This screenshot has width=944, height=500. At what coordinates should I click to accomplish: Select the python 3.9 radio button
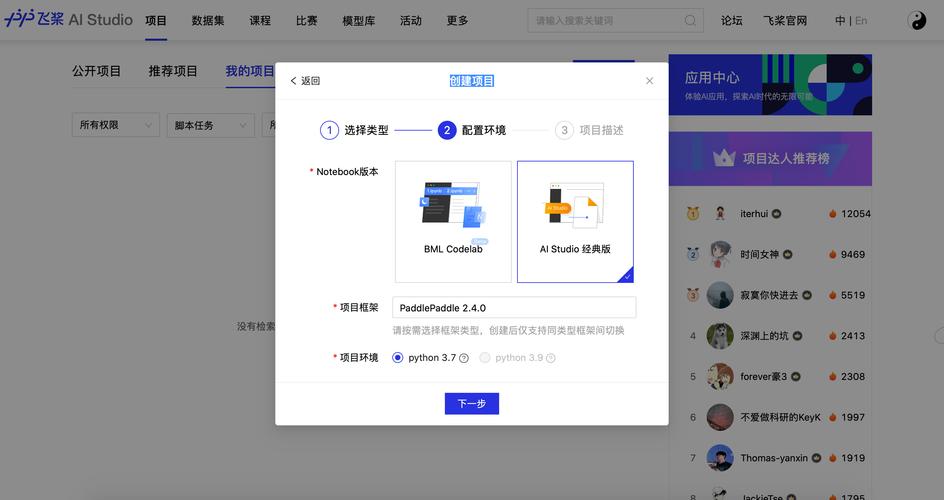(x=485, y=357)
